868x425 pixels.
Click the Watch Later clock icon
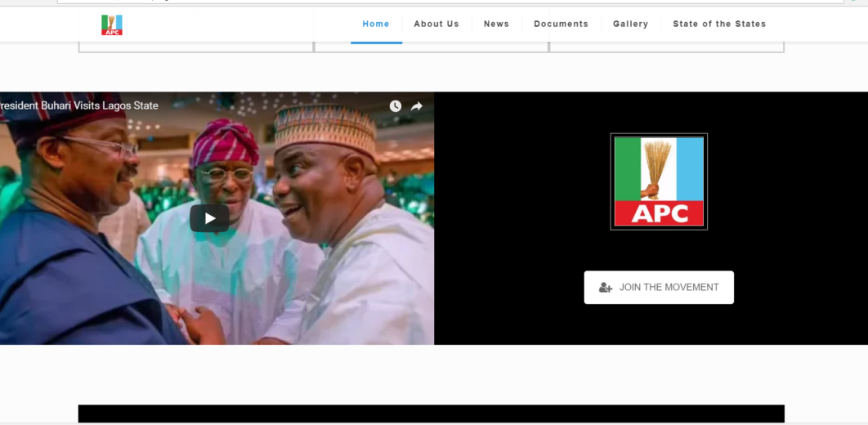(396, 106)
